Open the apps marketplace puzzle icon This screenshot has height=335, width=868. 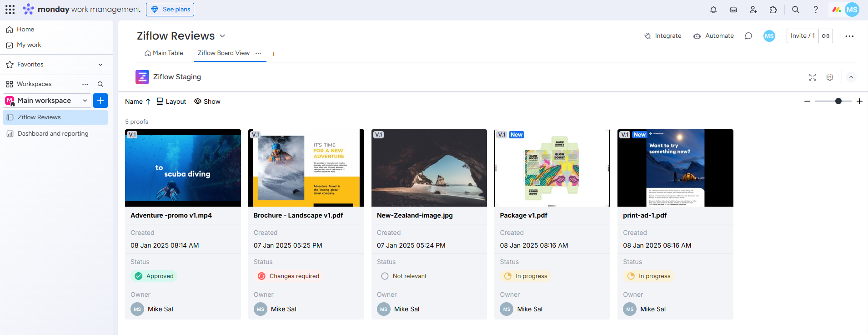tap(773, 10)
